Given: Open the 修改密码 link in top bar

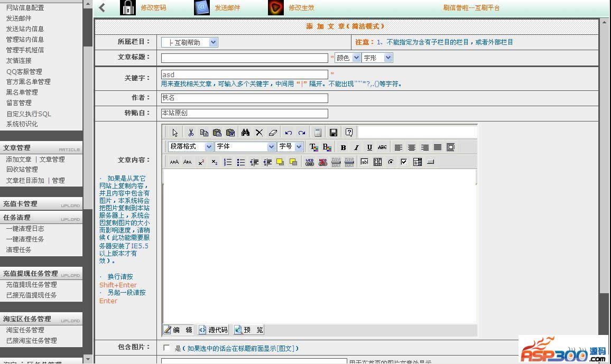Looking at the screenshot, I should 153,8.
